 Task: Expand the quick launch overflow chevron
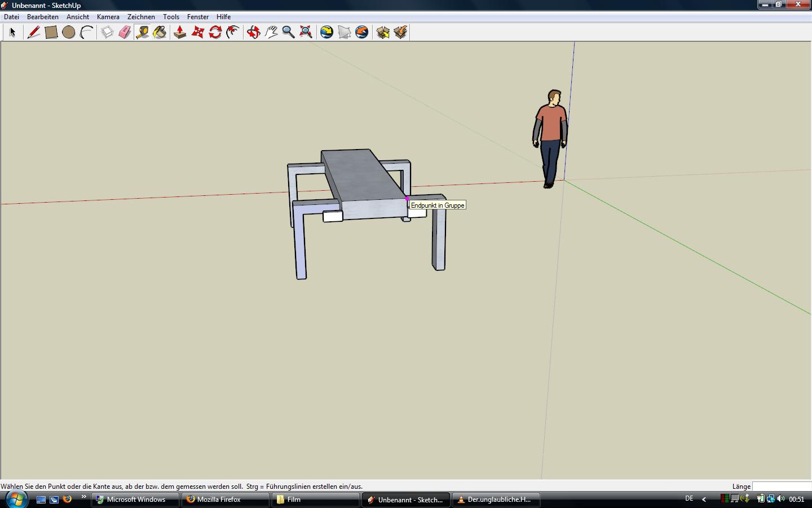(84, 497)
